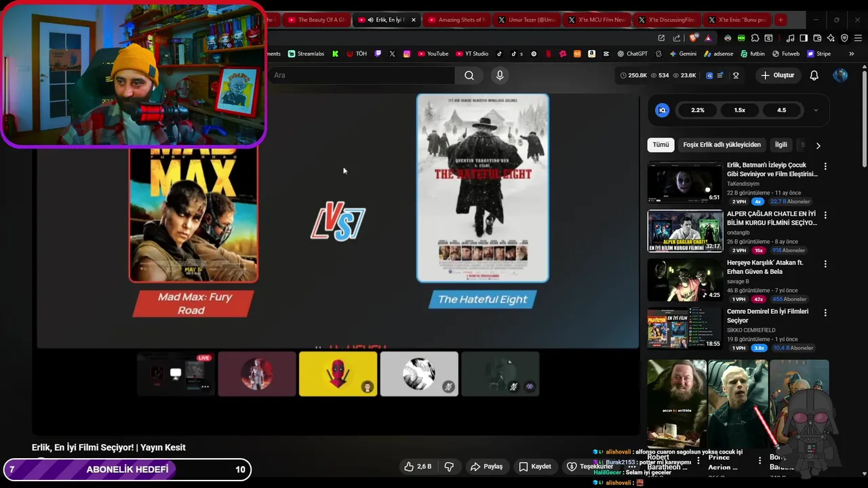
Task: Open the YT Studio bookmark
Action: pos(472,54)
